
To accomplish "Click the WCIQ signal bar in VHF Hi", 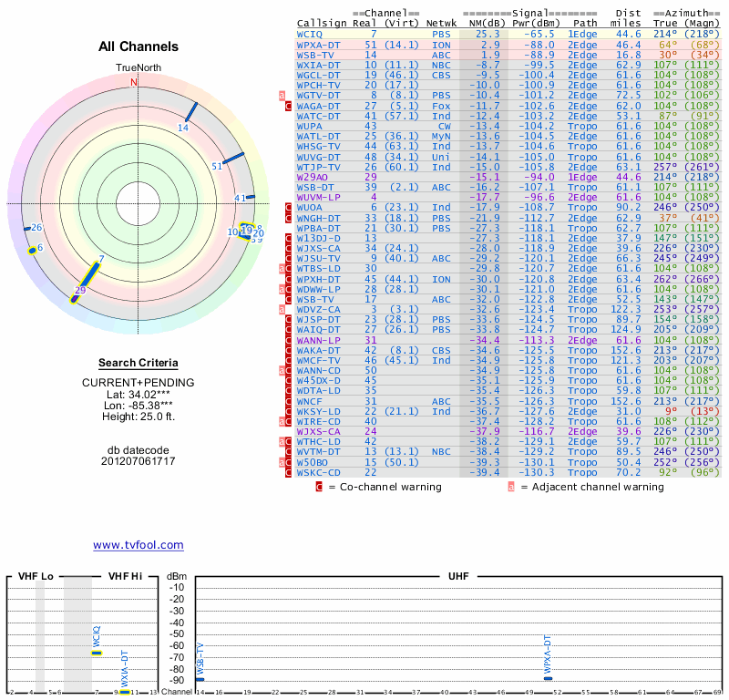I will [97, 653].
